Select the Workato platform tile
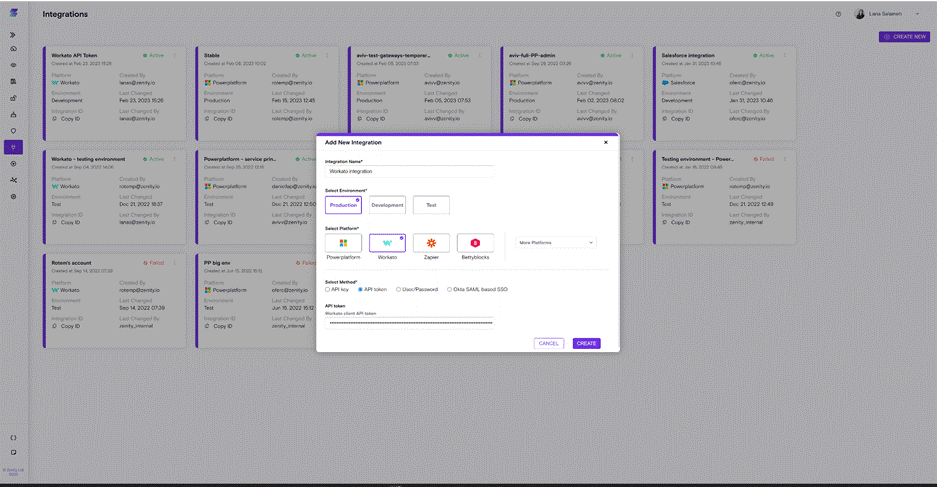Screen dimensions: 937x487 click(x=387, y=243)
